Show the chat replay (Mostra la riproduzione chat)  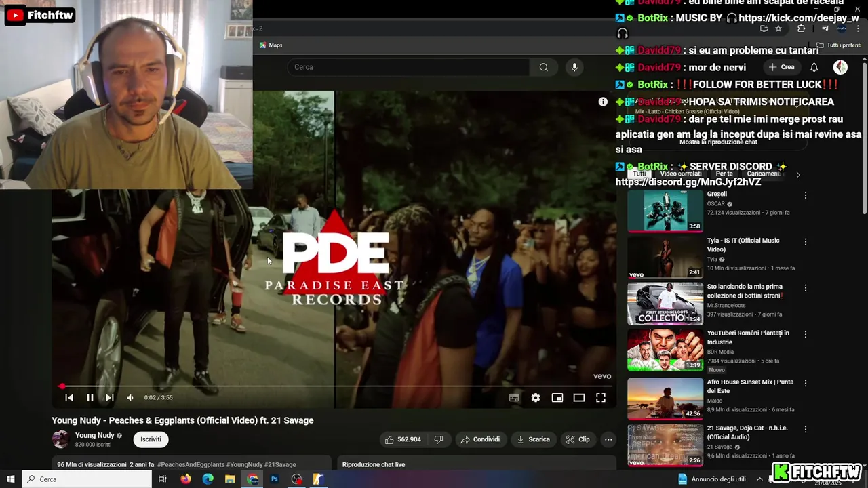718,142
